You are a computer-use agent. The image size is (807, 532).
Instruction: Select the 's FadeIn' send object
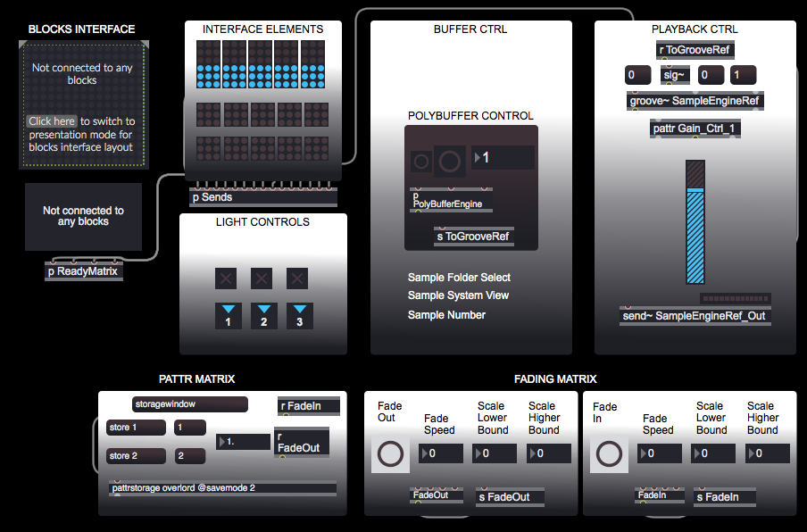point(725,497)
